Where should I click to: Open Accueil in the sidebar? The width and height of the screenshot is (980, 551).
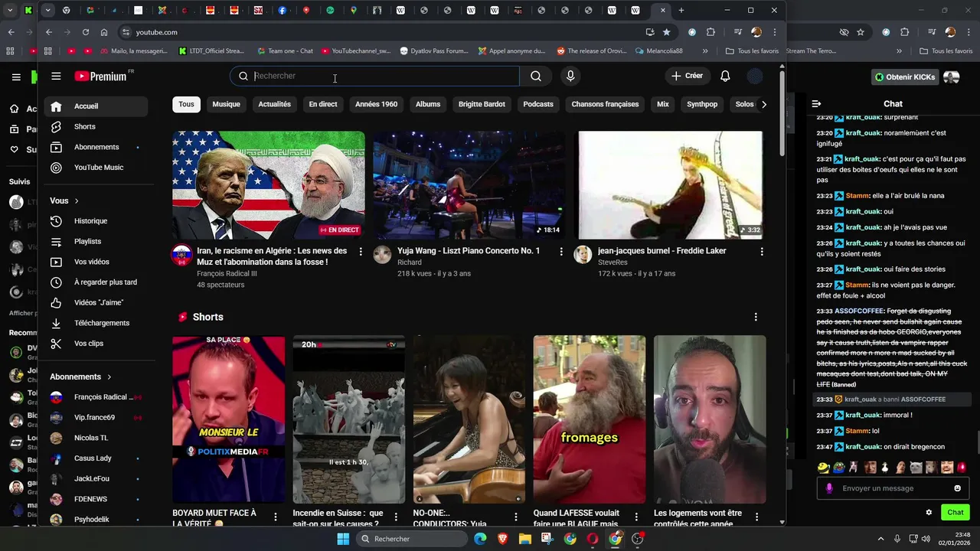click(96, 106)
